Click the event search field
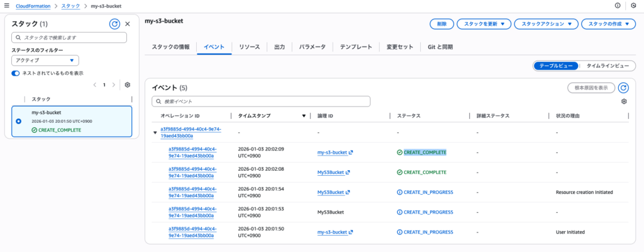 (x=261, y=101)
